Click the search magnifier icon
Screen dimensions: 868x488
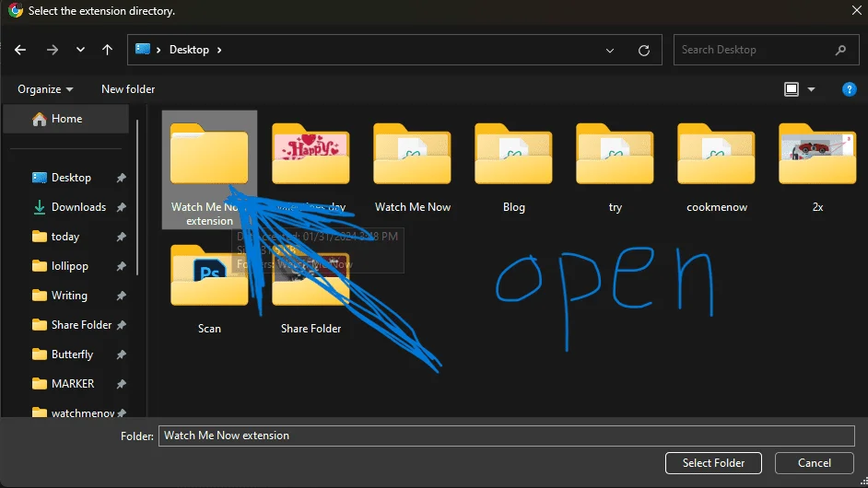[840, 50]
